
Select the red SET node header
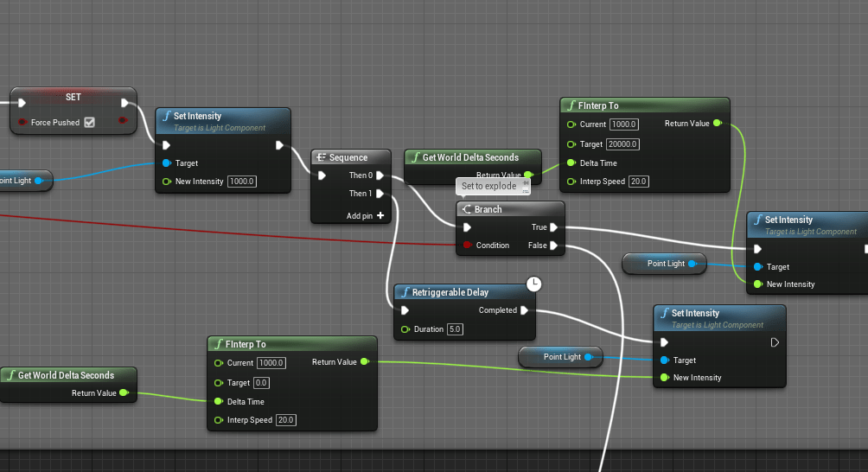pos(73,97)
